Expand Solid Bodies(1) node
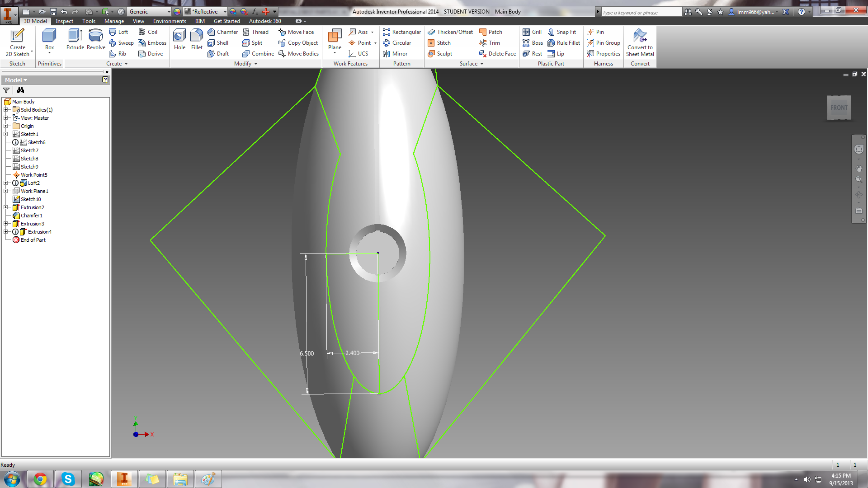 tap(5, 110)
